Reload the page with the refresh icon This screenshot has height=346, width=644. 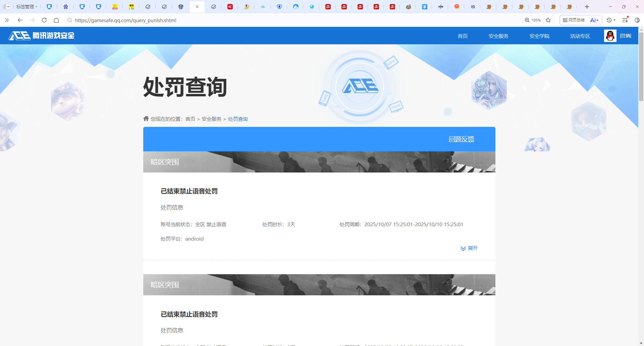(x=44, y=20)
